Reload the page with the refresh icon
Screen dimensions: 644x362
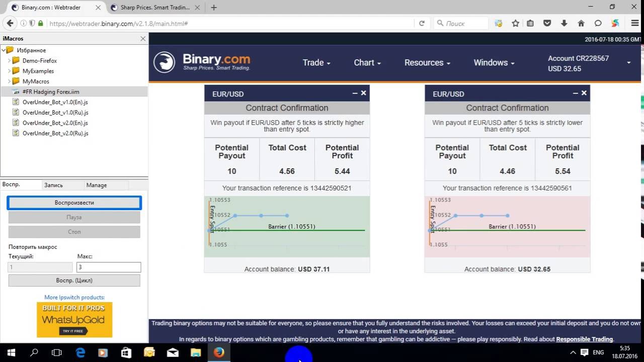[x=422, y=23]
